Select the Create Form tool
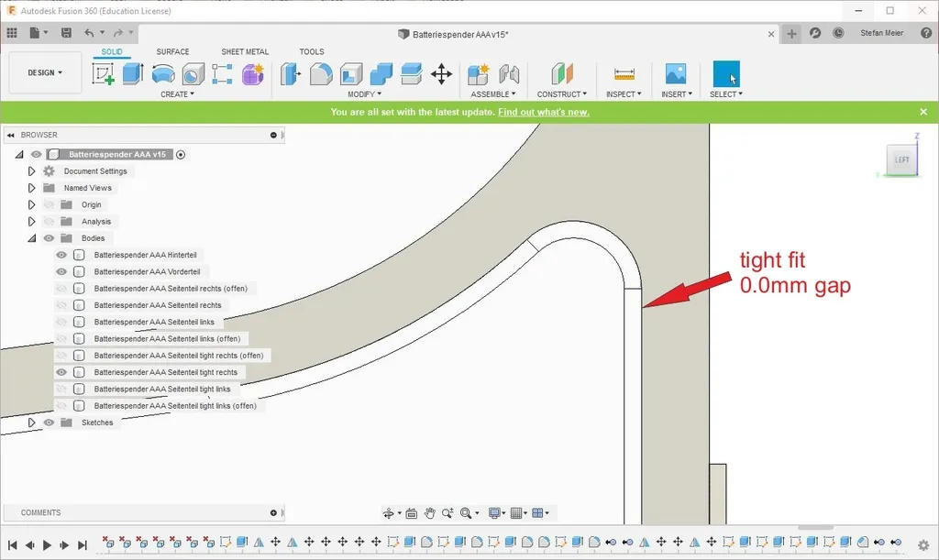Screen dimensions: 939x560 pyautogui.click(x=253, y=74)
